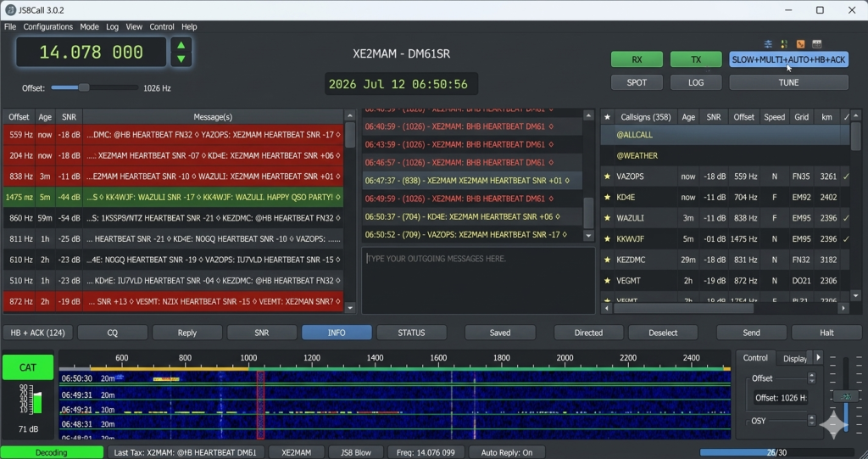Click the checkmark column header in callsign table
The image size is (868, 459).
point(846,117)
